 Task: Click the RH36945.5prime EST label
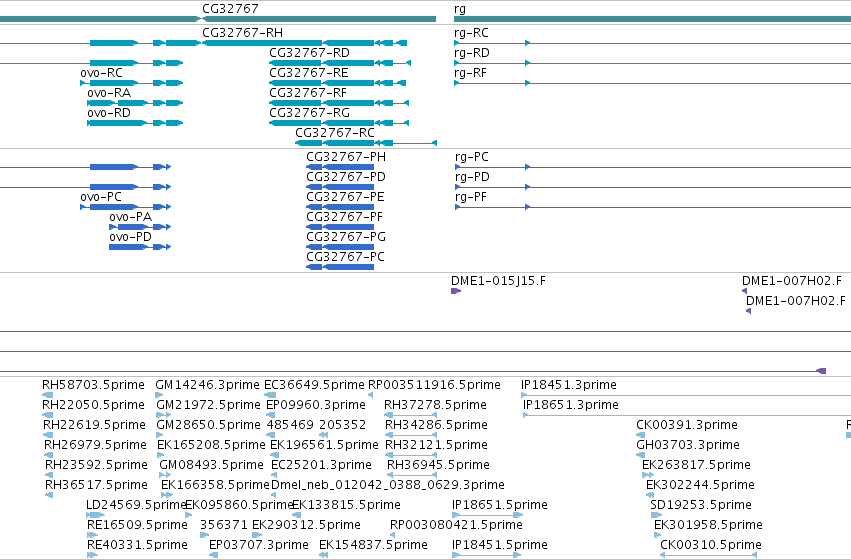tap(439, 465)
